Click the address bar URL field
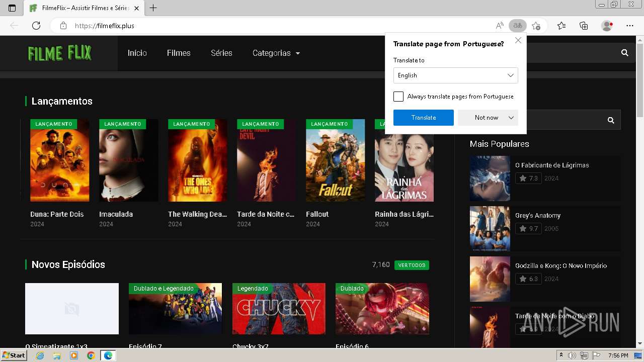The height and width of the screenshot is (362, 644). pos(282,26)
